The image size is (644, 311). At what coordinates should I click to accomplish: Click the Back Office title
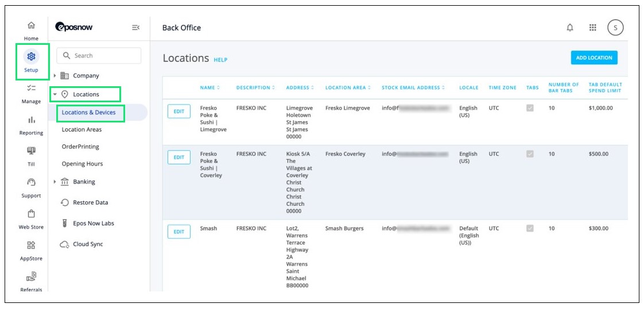(181, 28)
